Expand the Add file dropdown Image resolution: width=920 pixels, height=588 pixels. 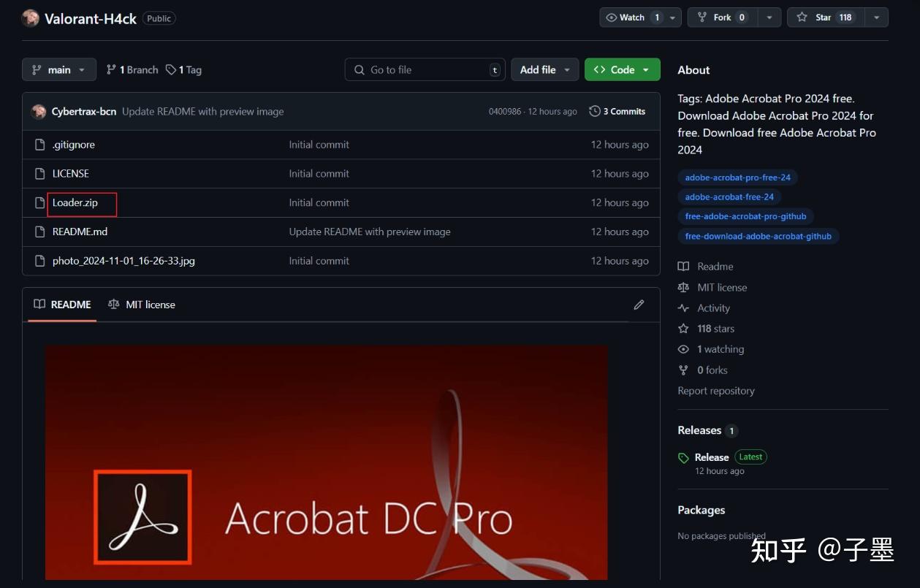544,70
